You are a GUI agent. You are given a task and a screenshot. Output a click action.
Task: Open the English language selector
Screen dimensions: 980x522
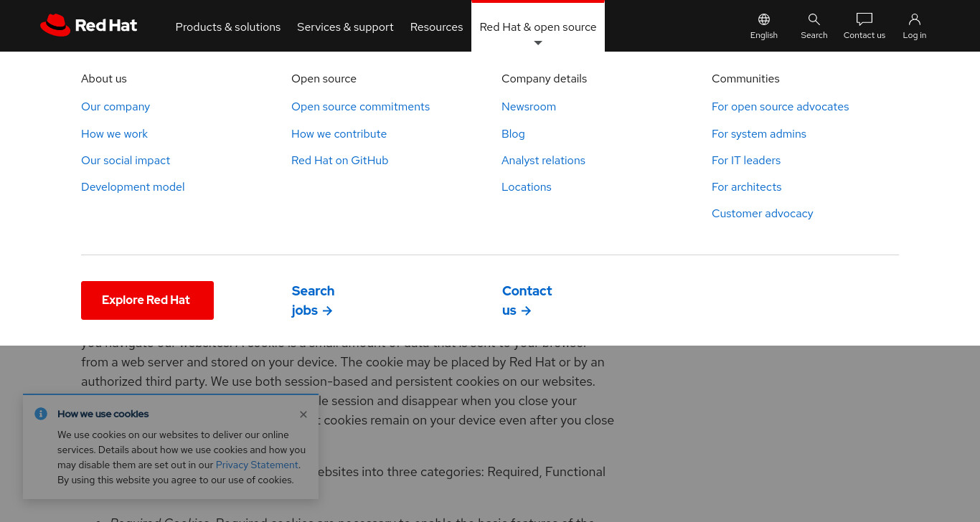click(x=764, y=26)
